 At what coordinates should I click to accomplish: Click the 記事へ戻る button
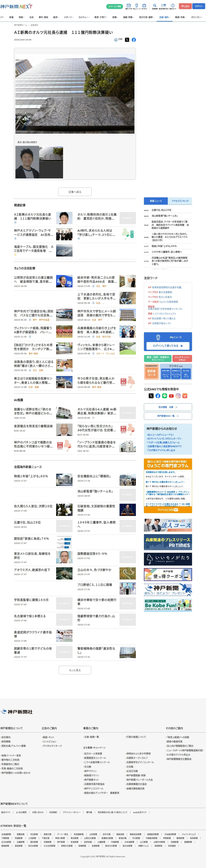click(x=75, y=192)
